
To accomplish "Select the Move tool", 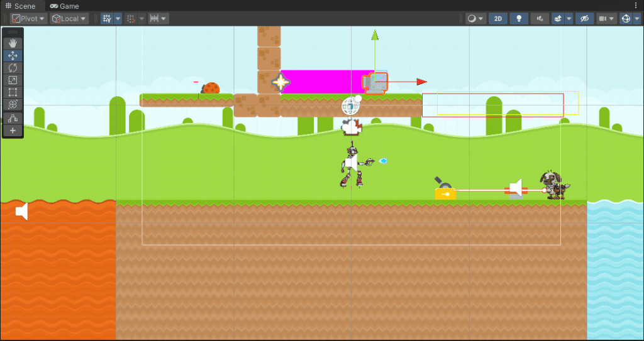I will tap(13, 56).
